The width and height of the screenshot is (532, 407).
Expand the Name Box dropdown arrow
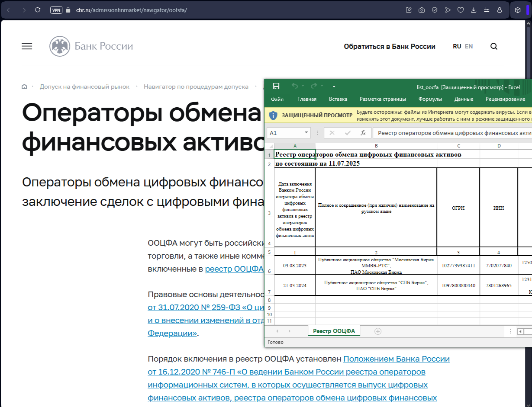[x=307, y=133]
